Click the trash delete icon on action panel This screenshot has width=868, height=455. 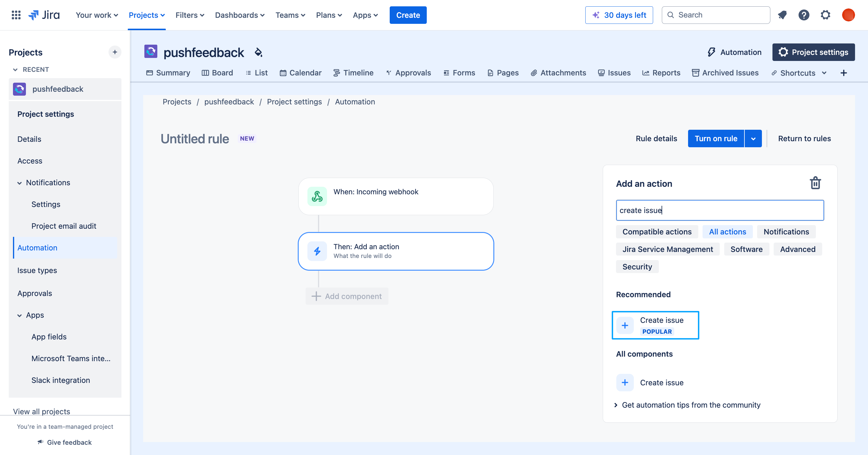click(x=815, y=183)
